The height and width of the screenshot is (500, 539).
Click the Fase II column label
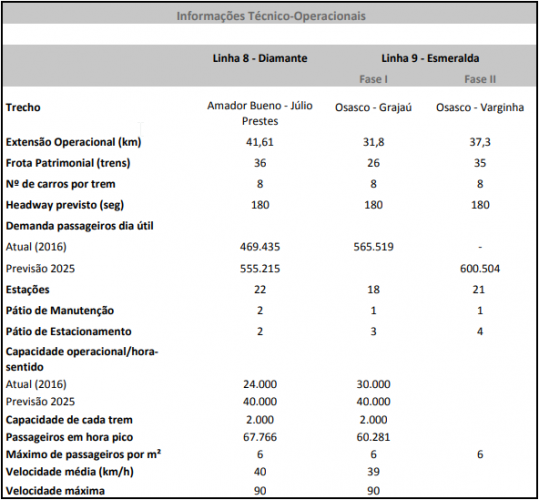(480, 79)
